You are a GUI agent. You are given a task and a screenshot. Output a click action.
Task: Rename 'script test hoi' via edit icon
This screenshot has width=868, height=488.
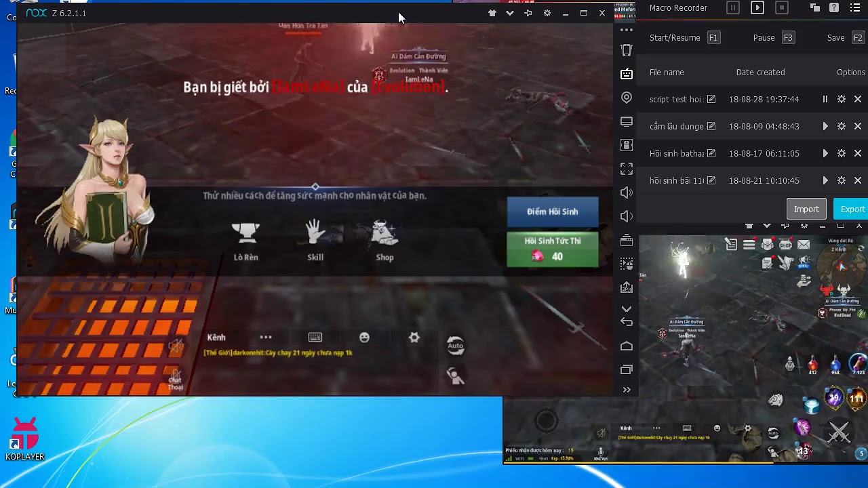point(711,99)
